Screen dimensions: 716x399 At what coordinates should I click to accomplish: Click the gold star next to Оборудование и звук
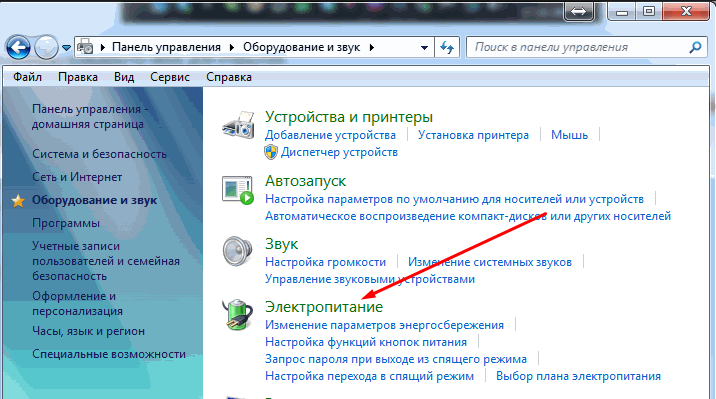18,200
